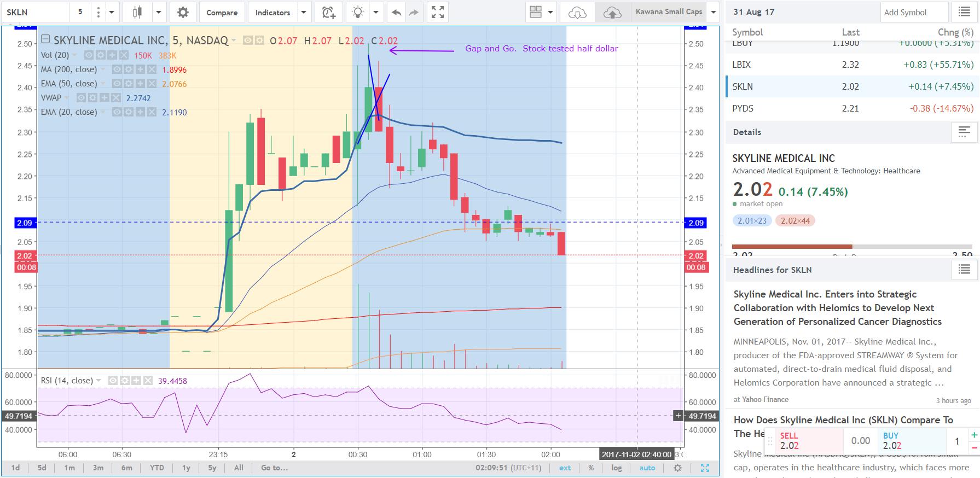Image resolution: width=980 pixels, height=478 pixels.
Task: Select the chart layout grid icon
Action: click(536, 12)
